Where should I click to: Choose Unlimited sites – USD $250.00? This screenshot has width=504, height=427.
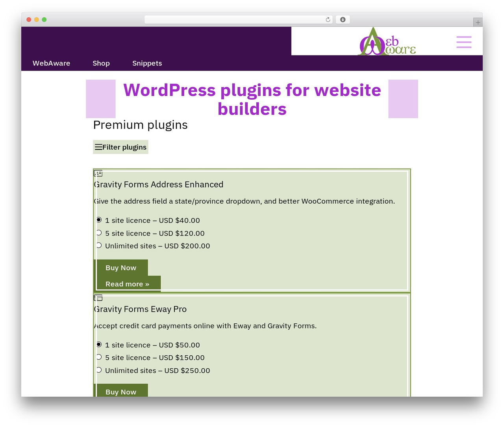coord(99,370)
